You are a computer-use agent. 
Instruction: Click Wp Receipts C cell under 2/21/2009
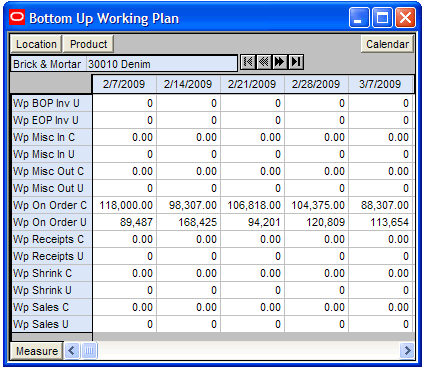[x=253, y=239]
